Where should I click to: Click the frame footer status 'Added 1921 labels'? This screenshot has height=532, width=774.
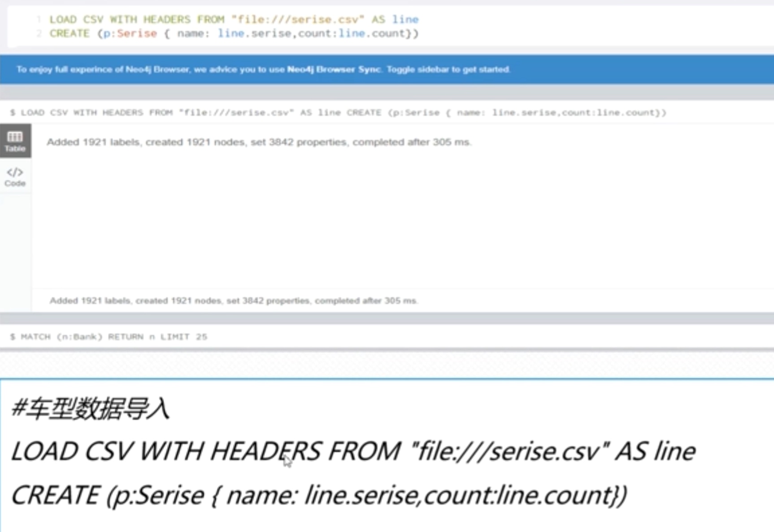click(234, 301)
